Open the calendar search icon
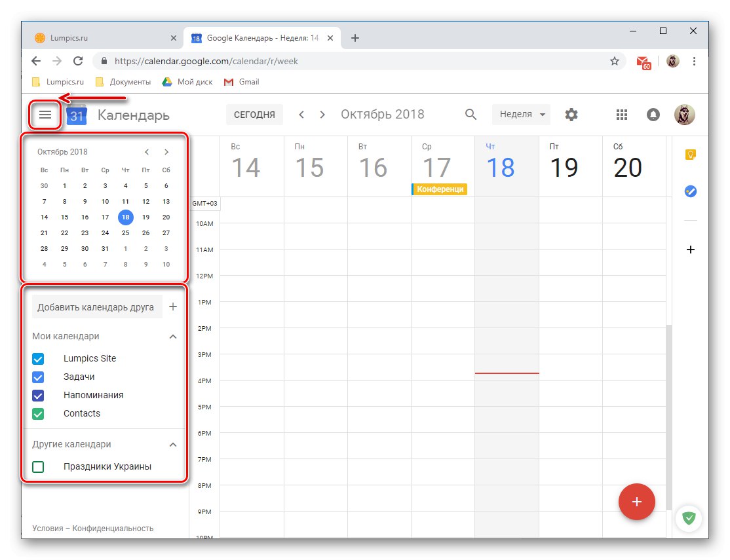The width and height of the screenshot is (730, 560). point(471,114)
